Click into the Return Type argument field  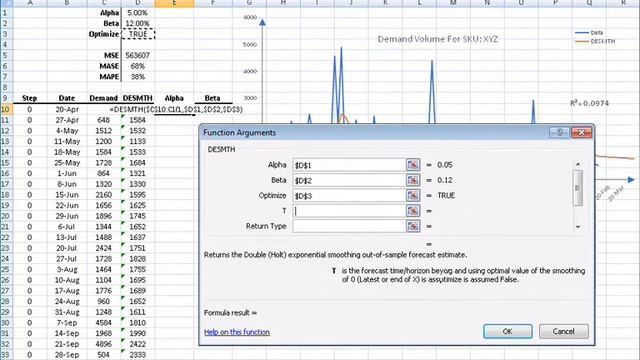click(x=349, y=226)
